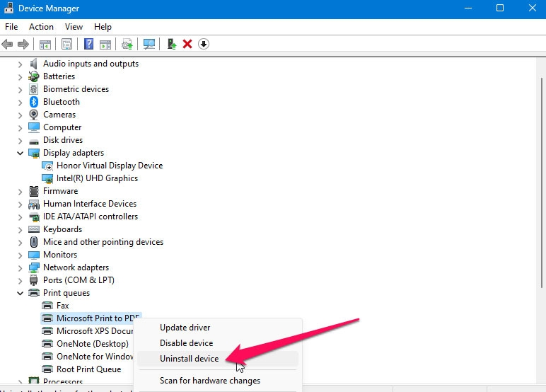Select the Fax print queue
Screen dimensions: 546x392
click(x=63, y=306)
